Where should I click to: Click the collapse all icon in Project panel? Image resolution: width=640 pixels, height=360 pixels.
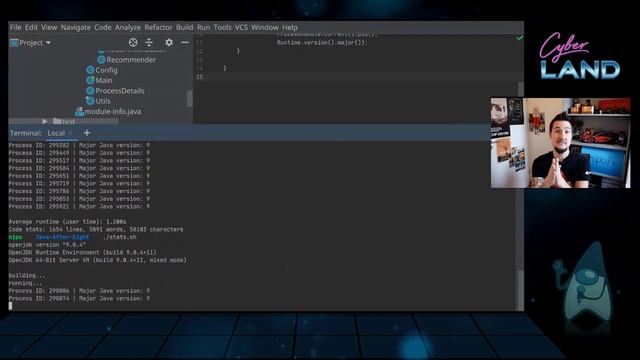[x=149, y=42]
